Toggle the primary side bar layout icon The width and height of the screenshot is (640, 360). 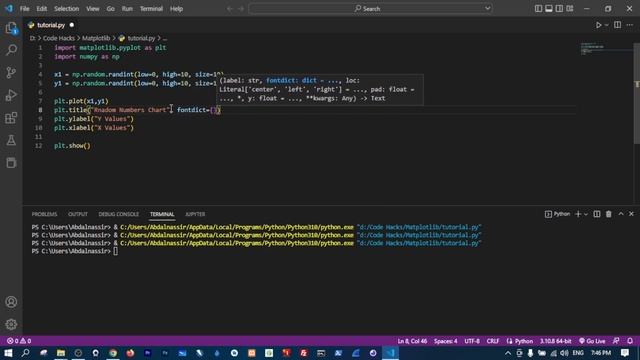pos(538,9)
